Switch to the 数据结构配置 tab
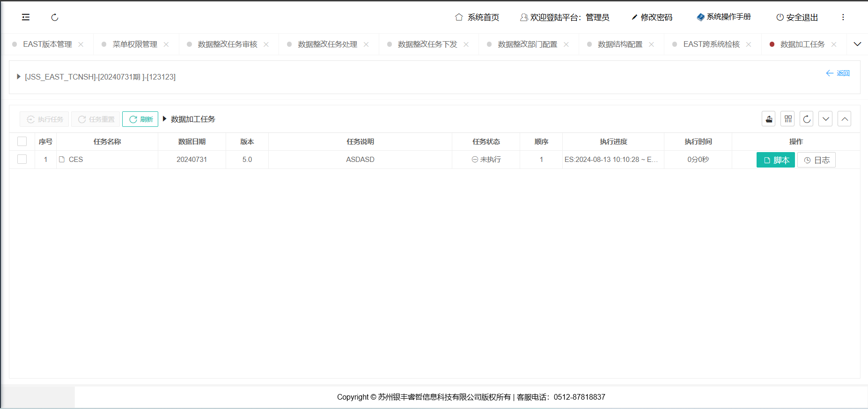Screen dimensions: 868x409 click(620, 44)
